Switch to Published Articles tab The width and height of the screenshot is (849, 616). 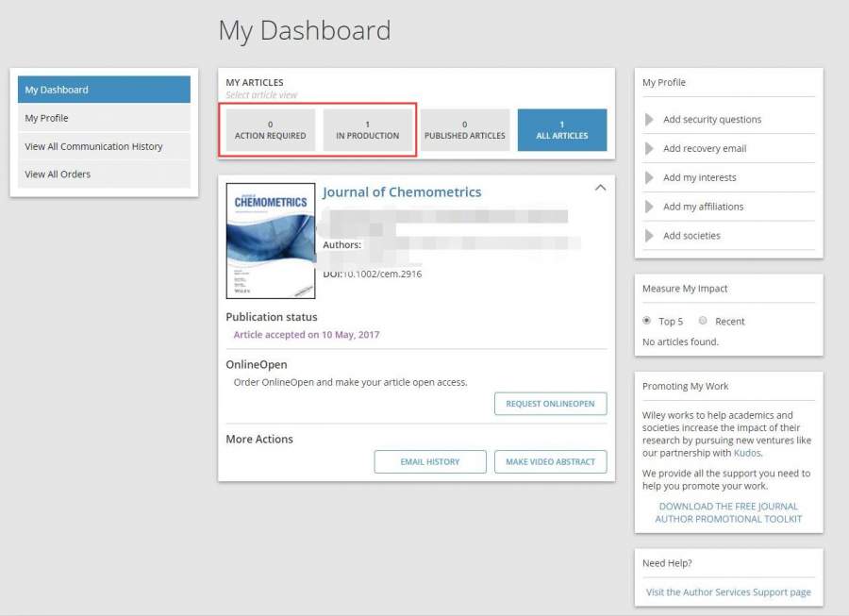[464, 130]
